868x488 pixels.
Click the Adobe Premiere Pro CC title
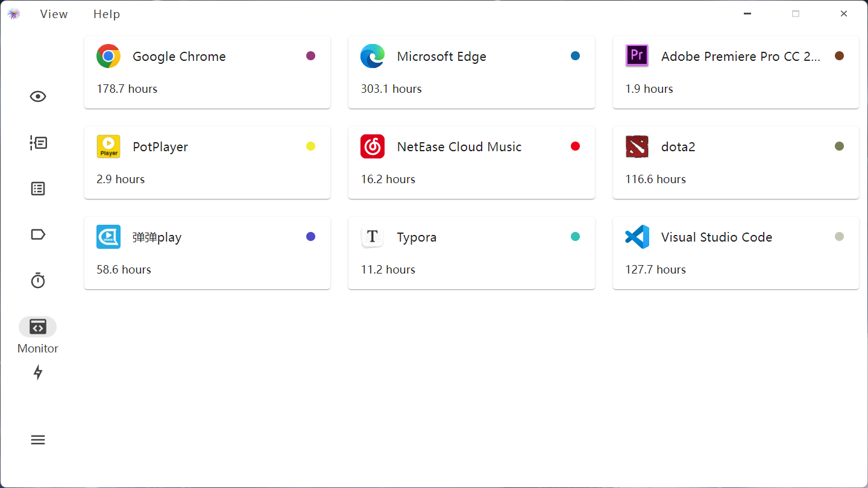click(x=741, y=57)
